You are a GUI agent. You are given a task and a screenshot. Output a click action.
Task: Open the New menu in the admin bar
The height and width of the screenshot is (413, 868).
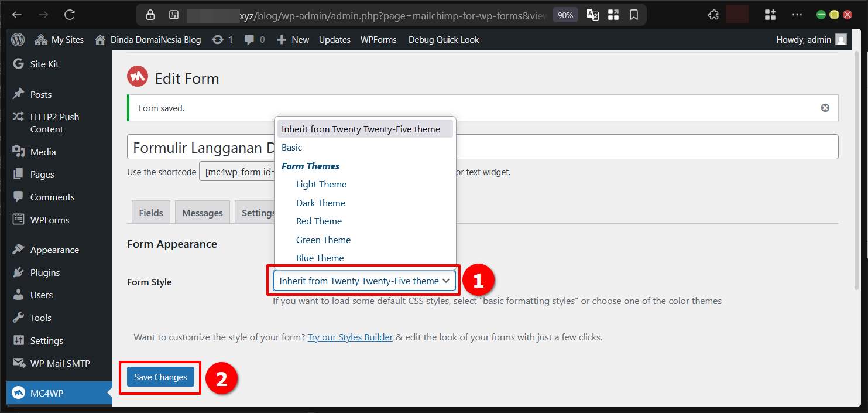pos(292,39)
